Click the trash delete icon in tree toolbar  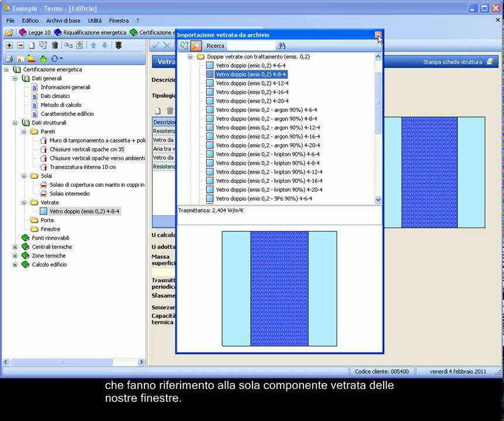point(55,45)
